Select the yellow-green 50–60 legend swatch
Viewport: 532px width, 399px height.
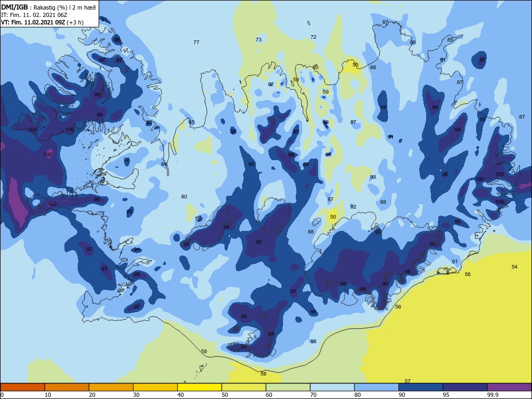coord(244,387)
